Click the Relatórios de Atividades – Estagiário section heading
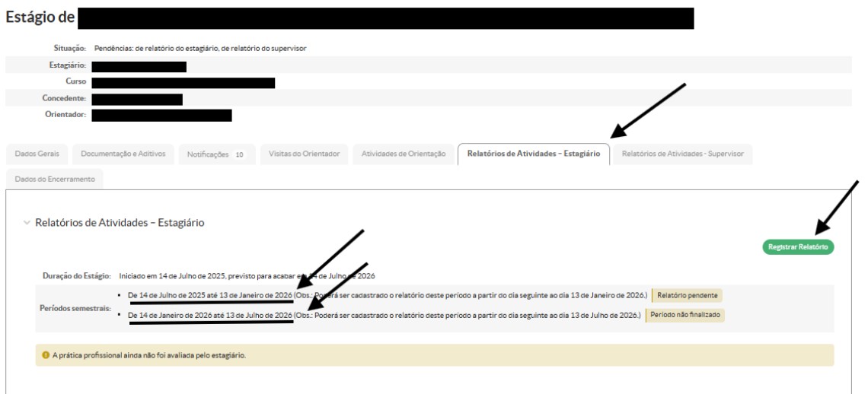Image resolution: width=868 pixels, height=394 pixels. (120, 223)
